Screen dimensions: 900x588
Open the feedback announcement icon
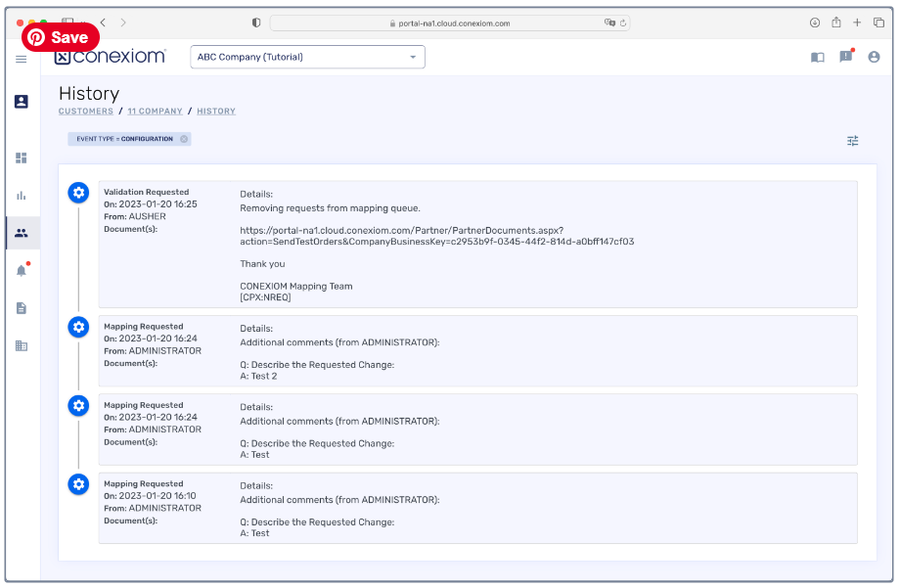845,57
